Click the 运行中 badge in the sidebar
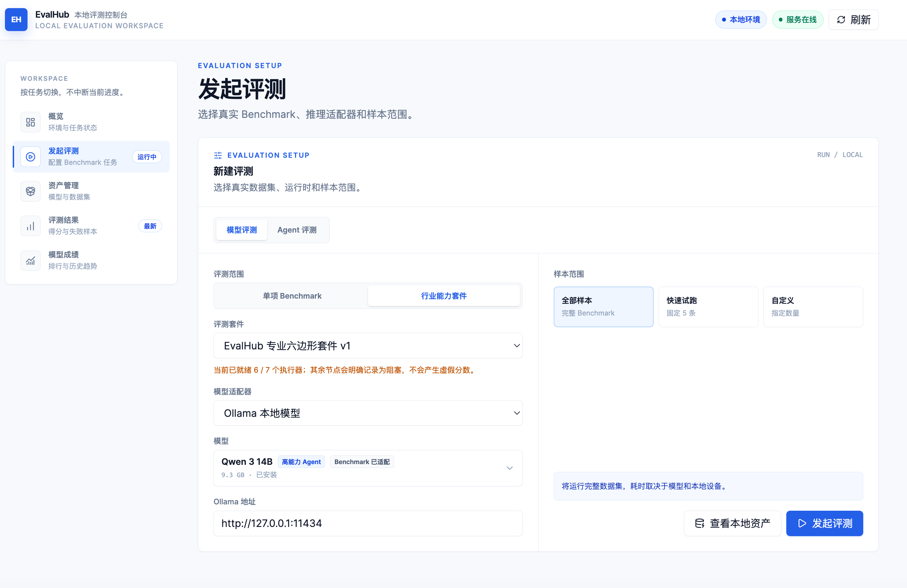 147,157
